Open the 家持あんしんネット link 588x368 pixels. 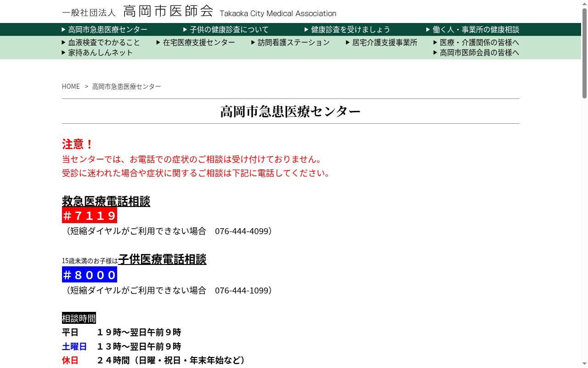point(97,52)
